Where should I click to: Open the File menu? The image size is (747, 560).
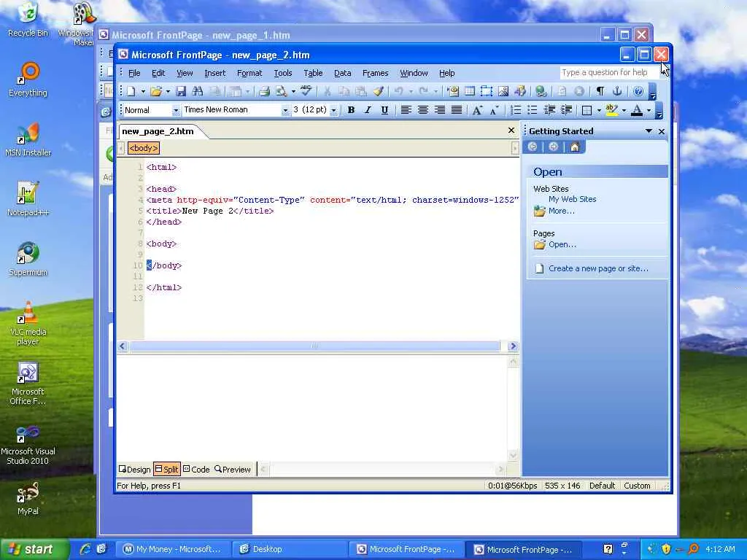tap(134, 73)
